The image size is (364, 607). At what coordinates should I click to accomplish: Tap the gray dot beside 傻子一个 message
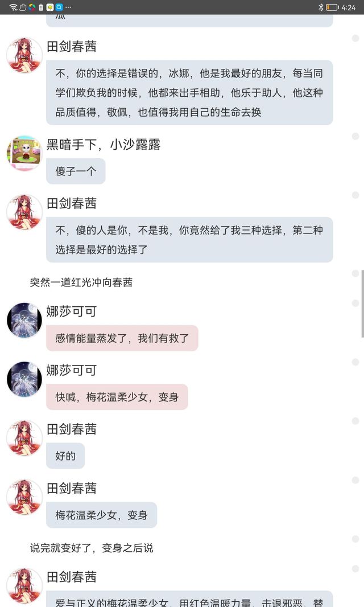click(x=355, y=136)
